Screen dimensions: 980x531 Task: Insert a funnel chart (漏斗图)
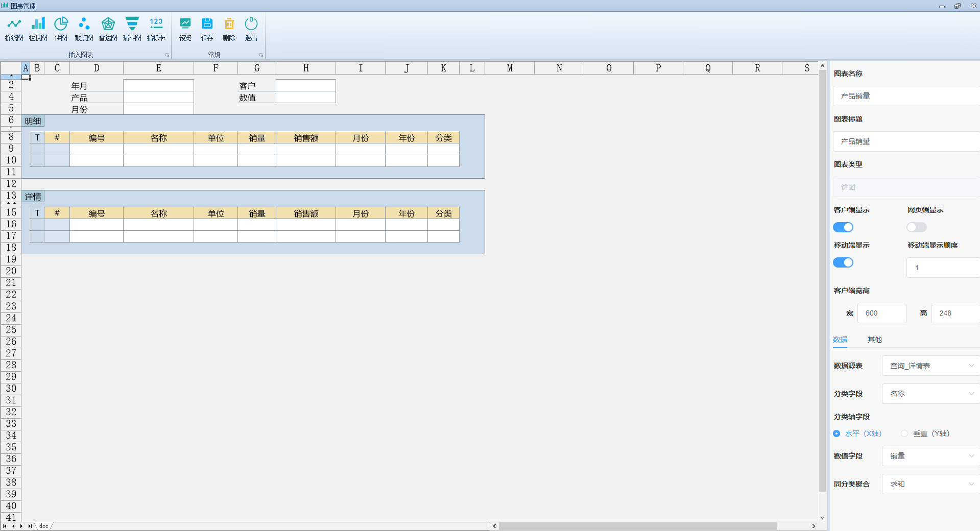pyautogui.click(x=132, y=29)
